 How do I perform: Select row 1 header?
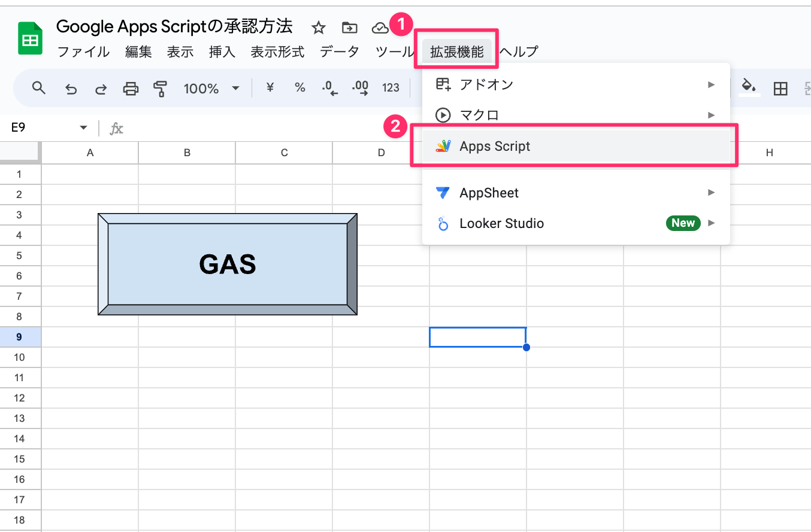(x=20, y=174)
